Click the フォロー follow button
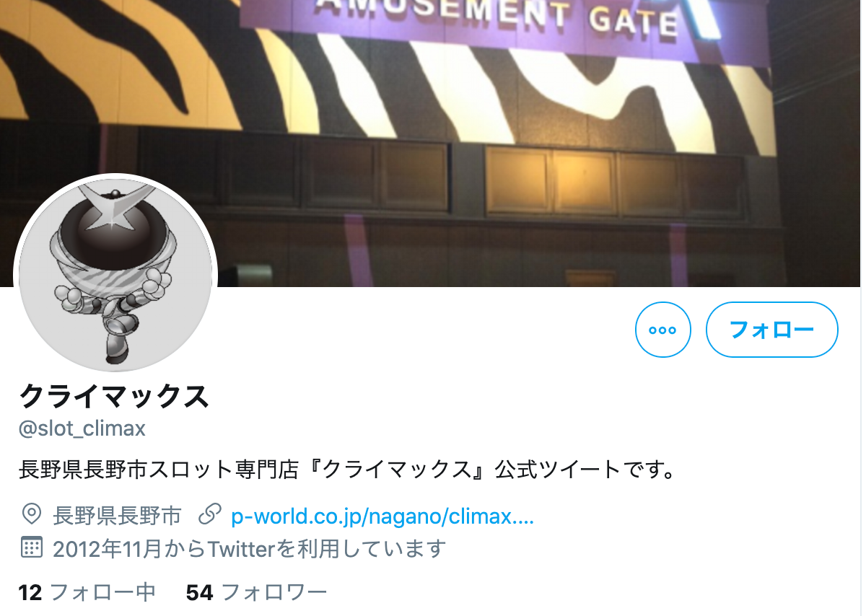The image size is (866, 616). click(771, 330)
